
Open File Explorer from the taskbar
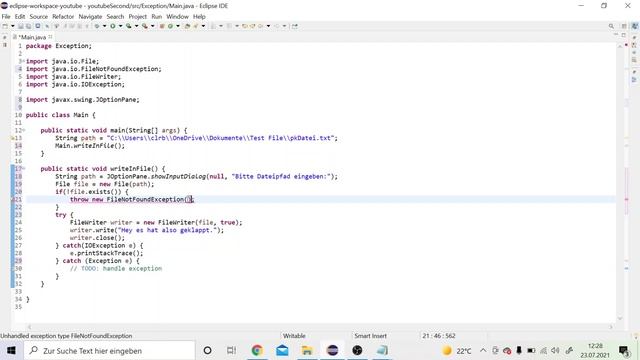click(x=307, y=351)
